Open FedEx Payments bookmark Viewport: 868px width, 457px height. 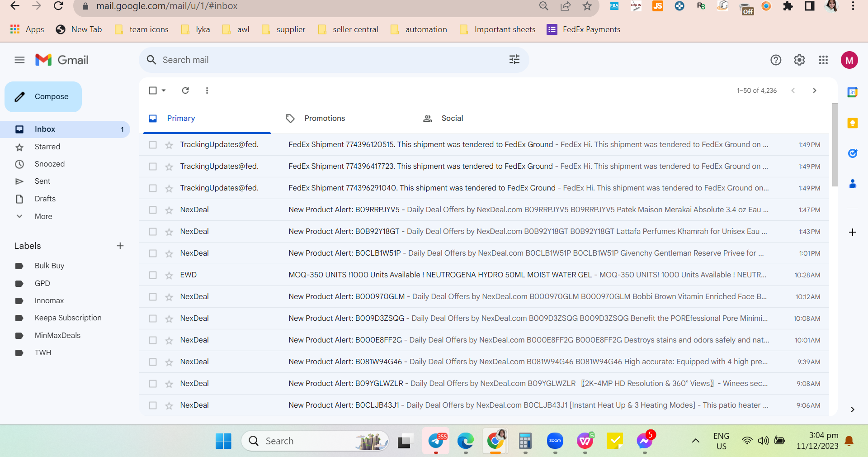coord(584,29)
